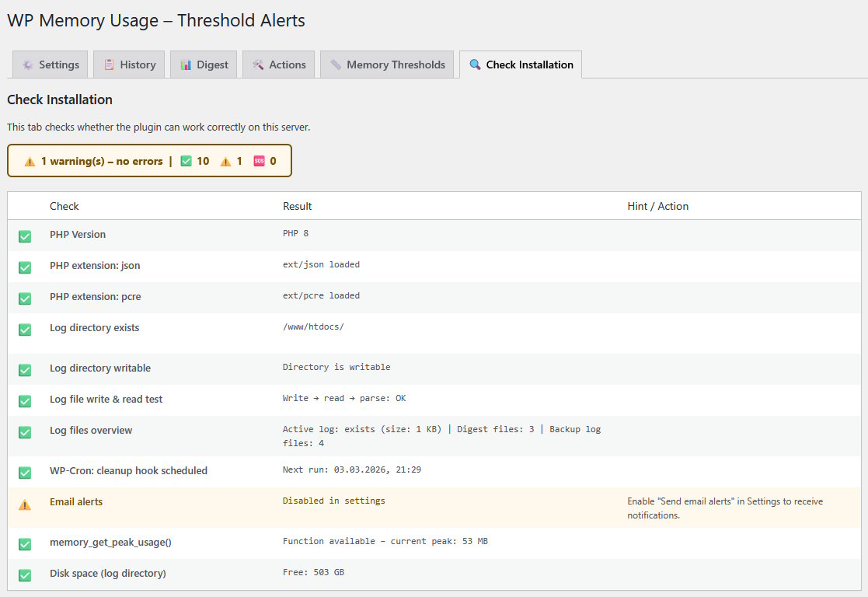The width and height of the screenshot is (868, 597).
Task: Click the 'Free: 503 GB' result
Action: point(313,572)
